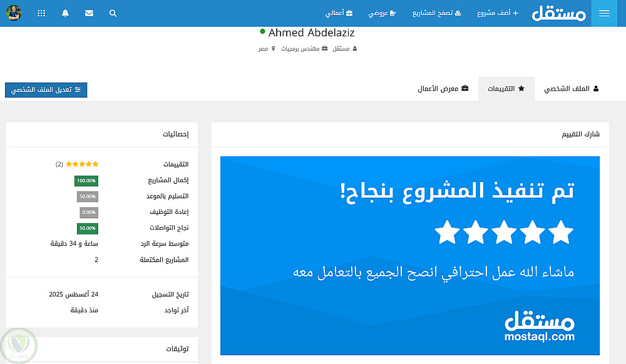Click the Mostaql logo in header

coord(558,13)
